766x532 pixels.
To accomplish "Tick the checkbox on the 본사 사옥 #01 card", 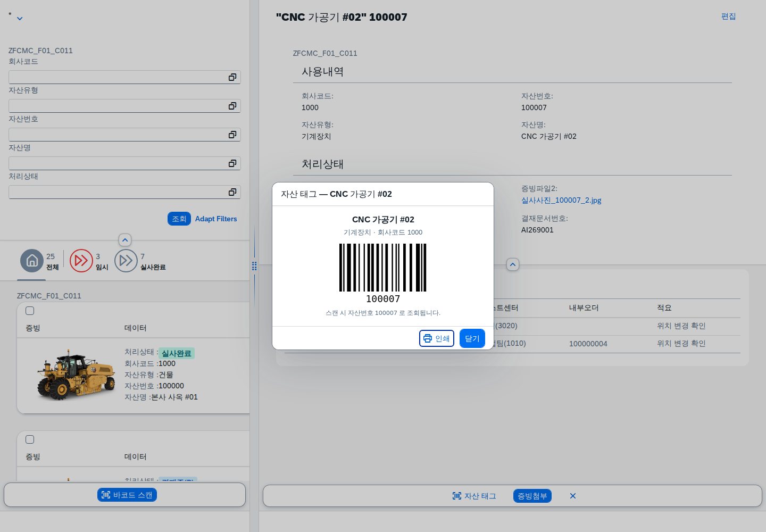I will point(30,311).
